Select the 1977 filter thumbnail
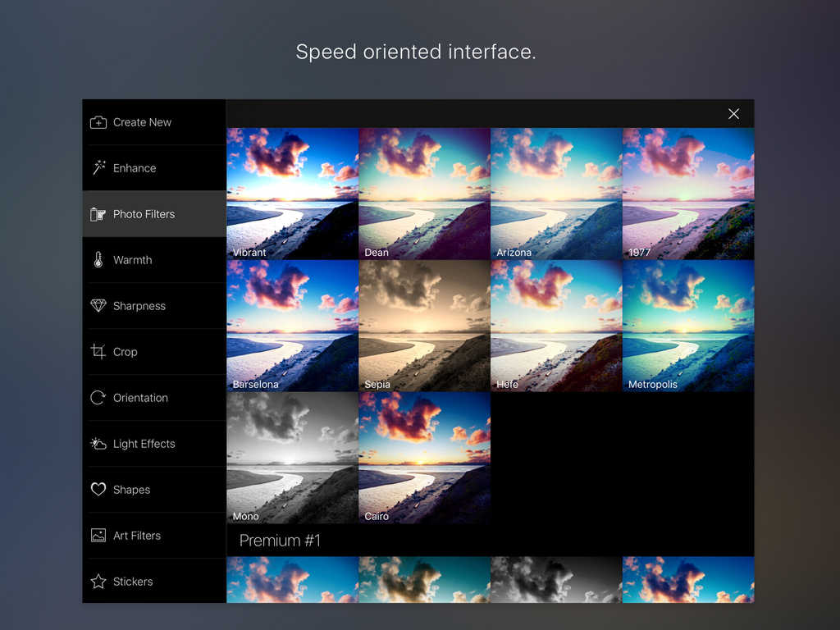This screenshot has height=630, width=840. (688, 194)
